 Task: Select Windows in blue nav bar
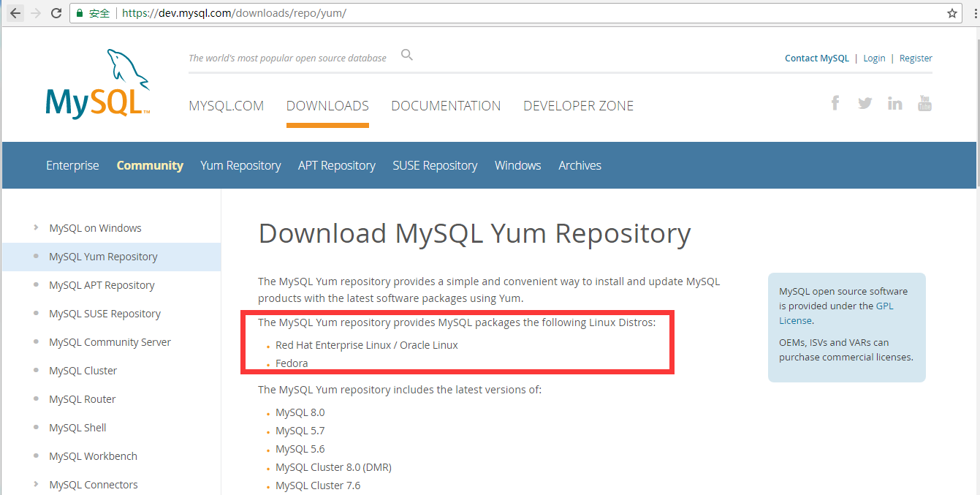click(518, 165)
